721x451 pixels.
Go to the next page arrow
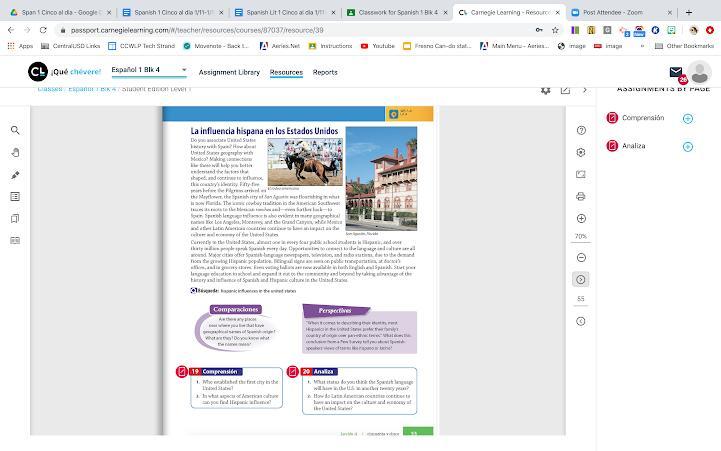[x=581, y=279]
